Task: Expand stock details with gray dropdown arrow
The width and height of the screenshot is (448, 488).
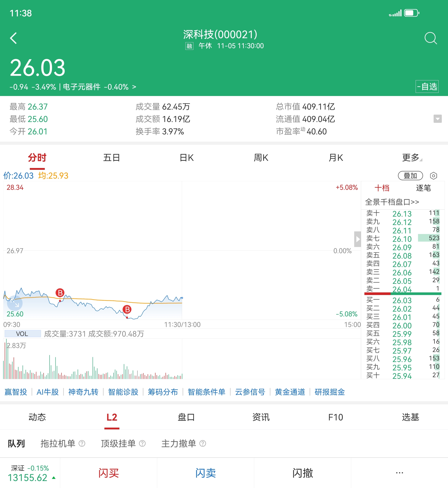Action: 437,119
